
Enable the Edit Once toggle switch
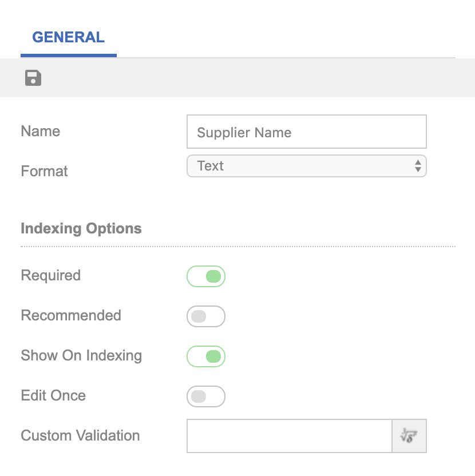tap(206, 396)
